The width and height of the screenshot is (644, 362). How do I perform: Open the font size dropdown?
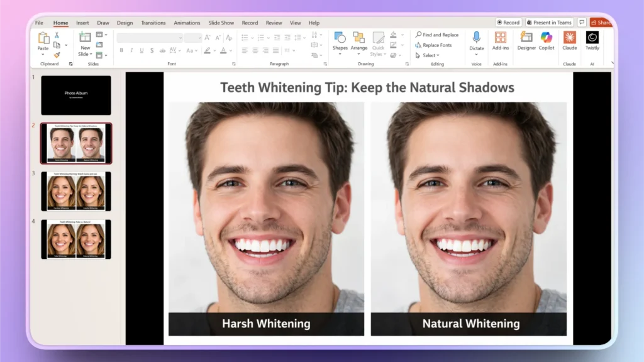coord(199,38)
